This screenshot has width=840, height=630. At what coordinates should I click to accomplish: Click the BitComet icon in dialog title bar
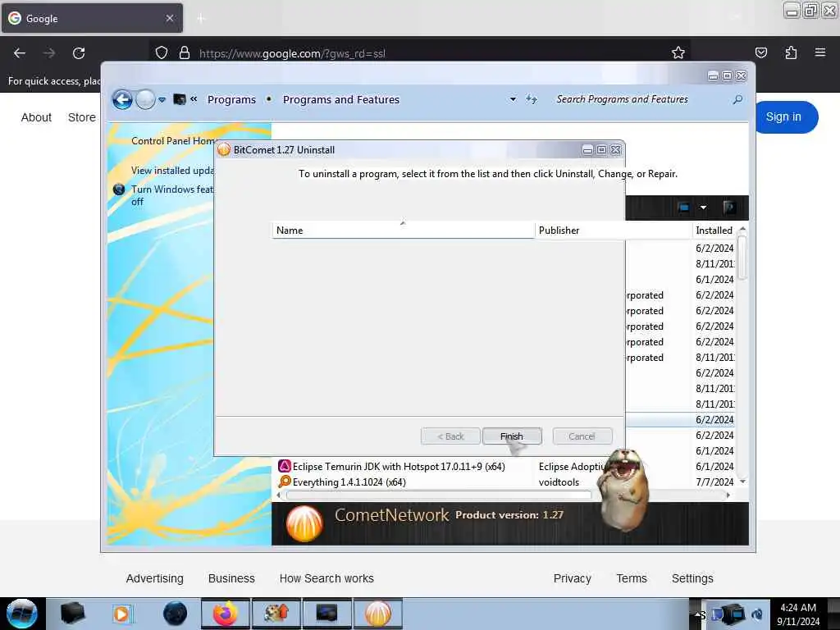224,150
